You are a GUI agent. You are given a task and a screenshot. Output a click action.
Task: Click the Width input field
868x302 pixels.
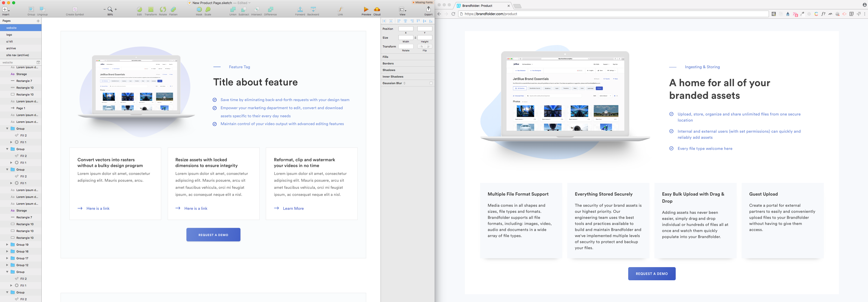coord(406,37)
